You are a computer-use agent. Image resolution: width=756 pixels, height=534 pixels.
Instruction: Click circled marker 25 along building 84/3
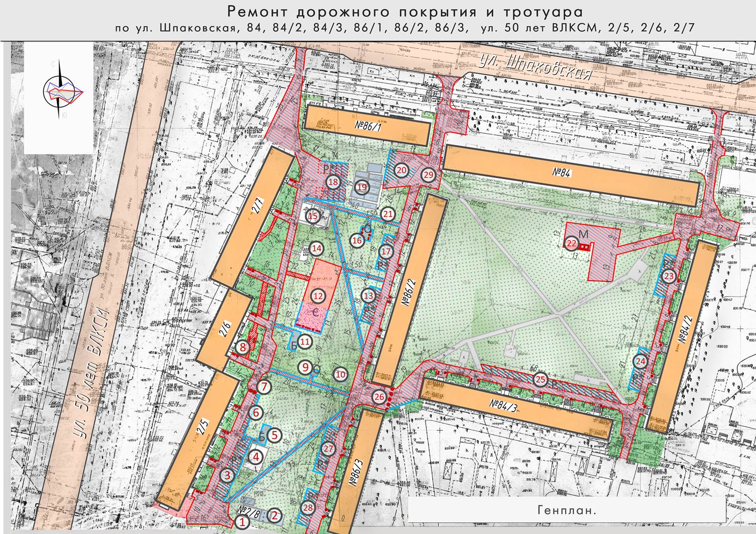point(540,380)
